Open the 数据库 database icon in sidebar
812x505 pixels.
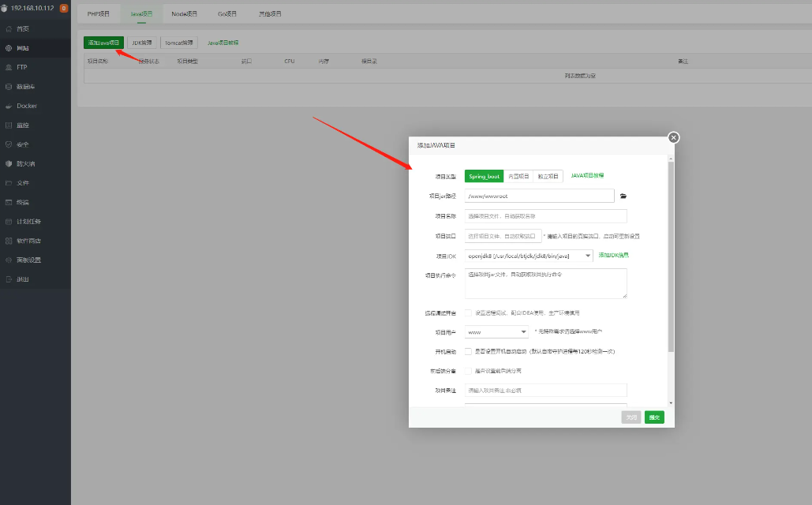[8, 87]
